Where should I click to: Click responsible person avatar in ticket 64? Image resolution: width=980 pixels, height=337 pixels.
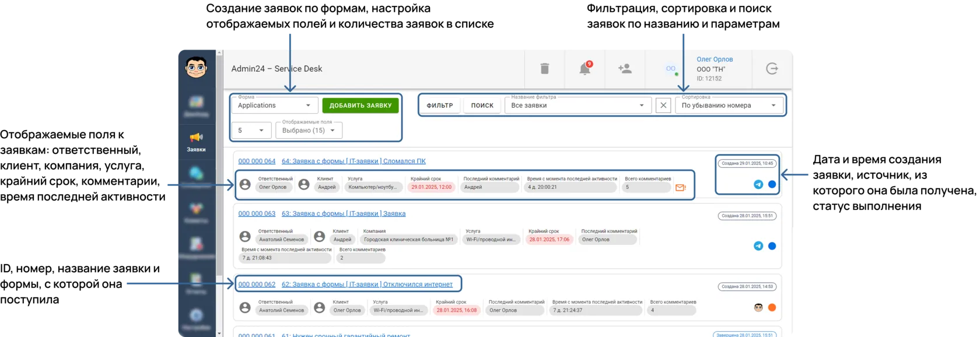(246, 184)
